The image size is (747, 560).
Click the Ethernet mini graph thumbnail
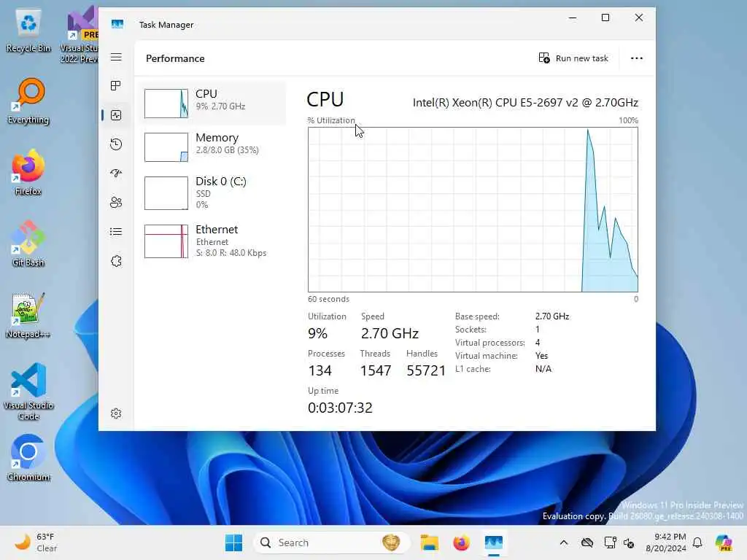(166, 241)
